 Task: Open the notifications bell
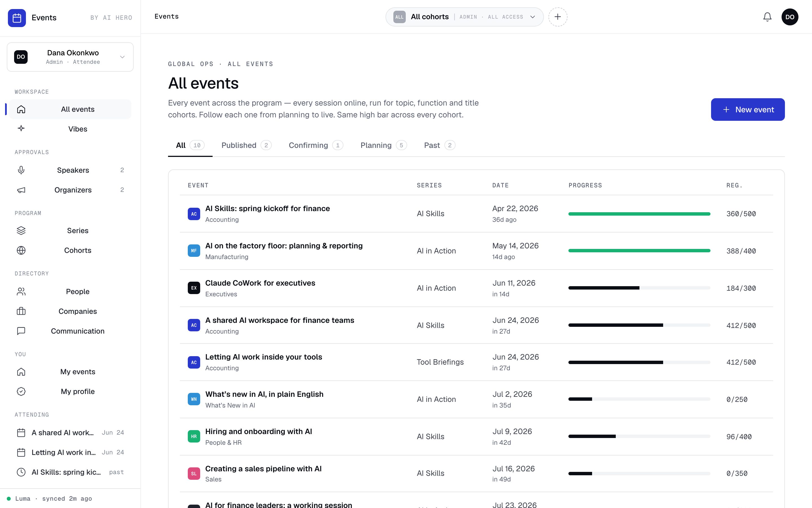[767, 17]
